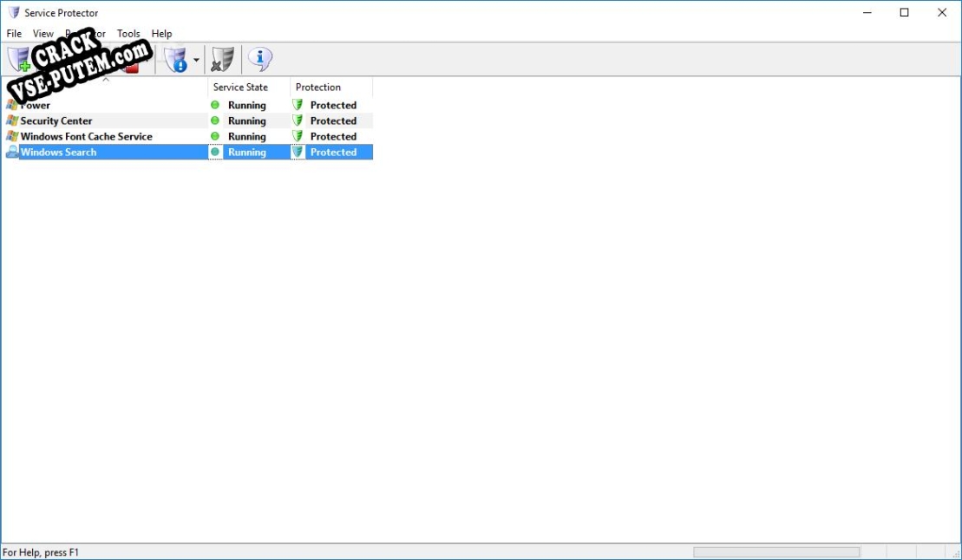Click Running text for Windows Font Cache Service
This screenshot has height=560, width=962.
247,137
